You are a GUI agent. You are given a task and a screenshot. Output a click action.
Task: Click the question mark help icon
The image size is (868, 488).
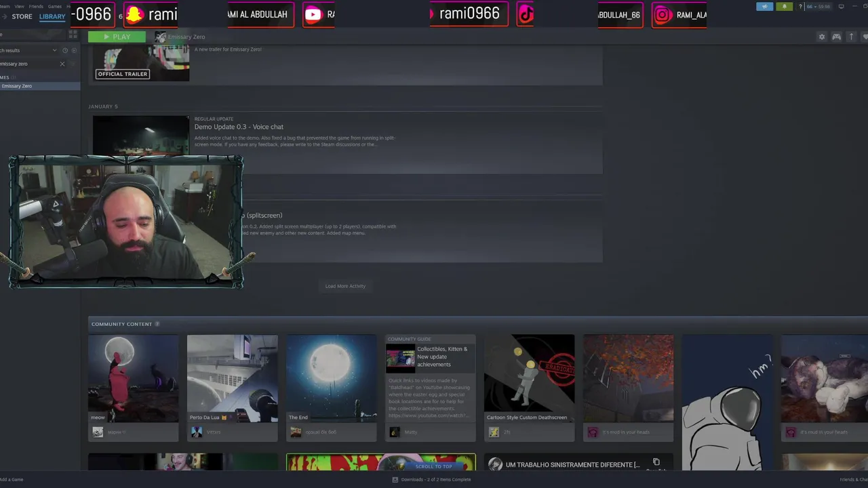801,7
